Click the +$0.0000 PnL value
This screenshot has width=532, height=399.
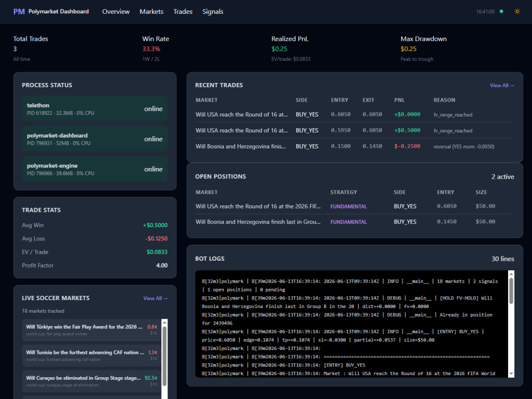pyautogui.click(x=407, y=114)
